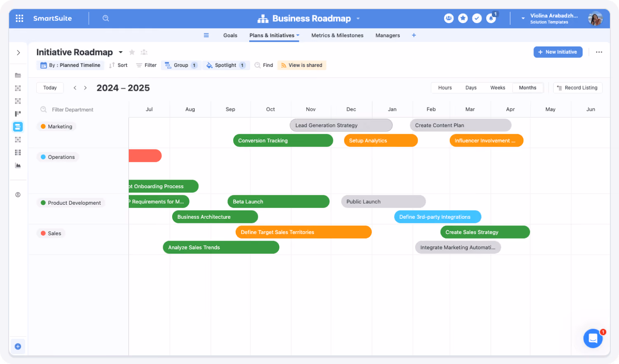
Task: Select the active timeline view icon in sidebar
Action: [18, 126]
